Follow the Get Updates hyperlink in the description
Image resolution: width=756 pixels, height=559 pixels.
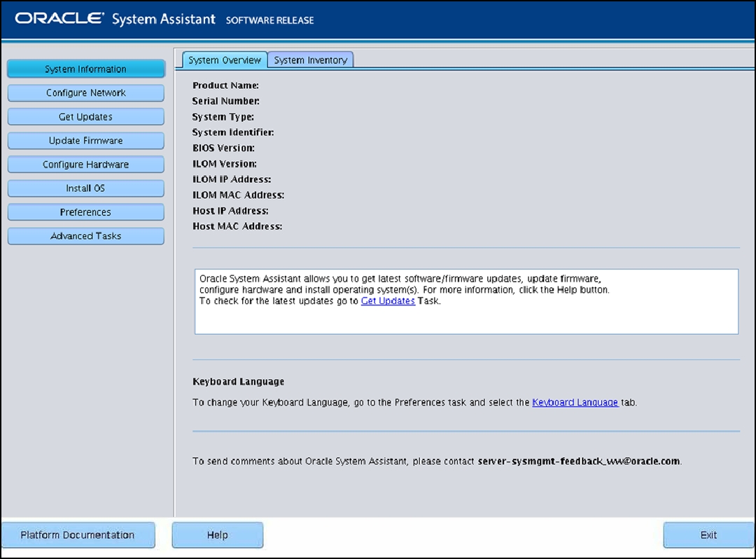pos(388,301)
